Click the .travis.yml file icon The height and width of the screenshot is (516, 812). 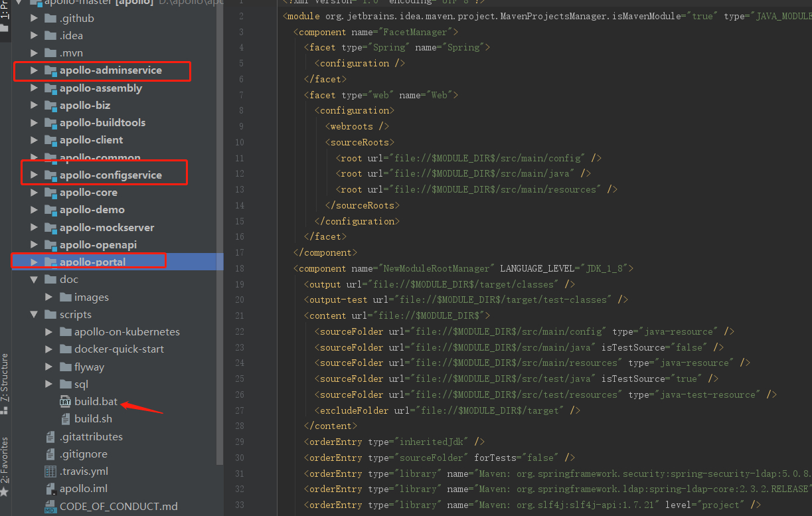tap(50, 472)
